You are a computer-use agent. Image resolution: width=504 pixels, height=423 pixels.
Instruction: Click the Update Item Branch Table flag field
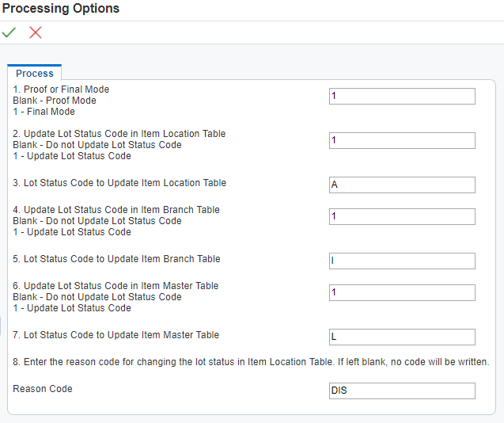[x=402, y=217]
